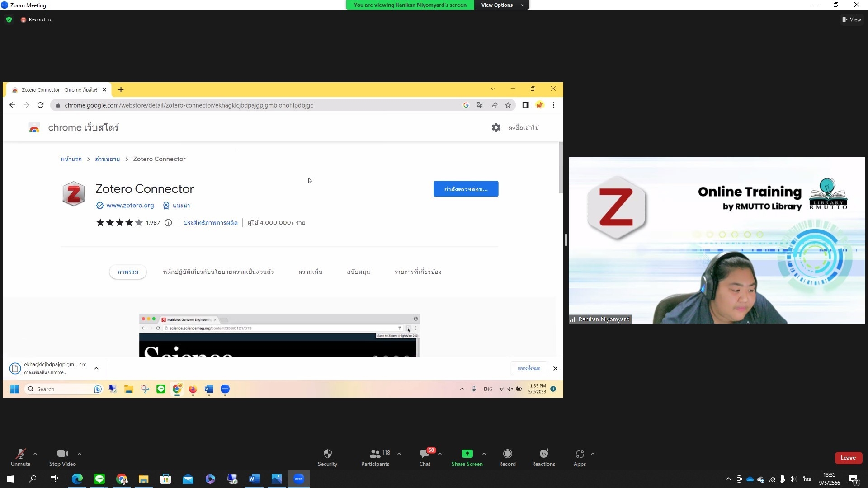
Task: Select the ภาพรวม tab
Action: tap(127, 272)
